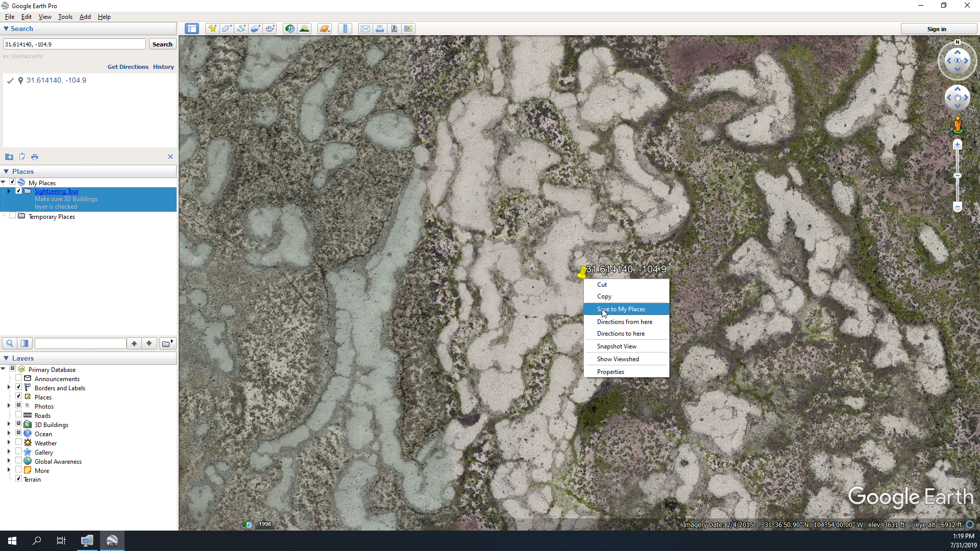
Task: Click the search input field
Action: (x=75, y=44)
